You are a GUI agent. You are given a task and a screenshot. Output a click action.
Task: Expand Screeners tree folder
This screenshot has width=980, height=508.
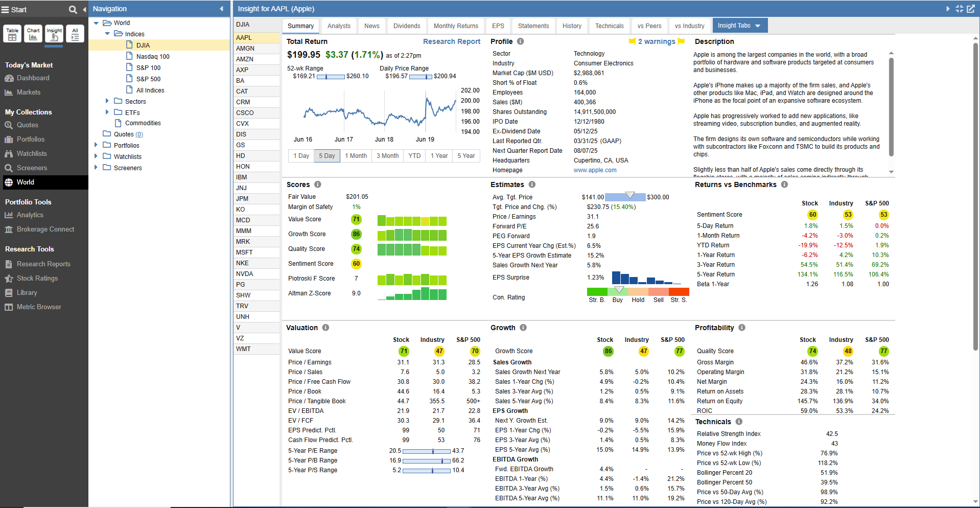pos(96,168)
